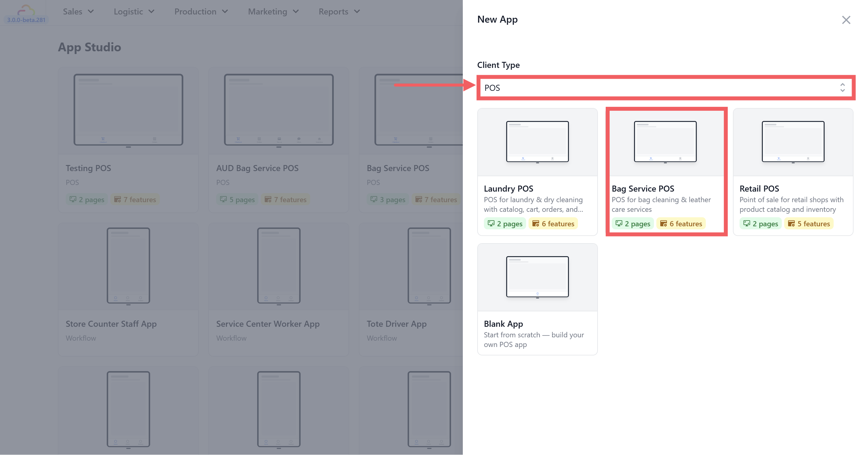Select the Laundry POS template card
868x455 pixels.
coord(537,171)
